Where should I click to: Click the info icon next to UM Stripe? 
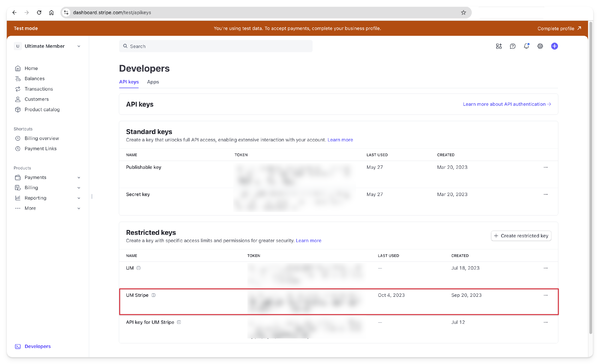153,295
